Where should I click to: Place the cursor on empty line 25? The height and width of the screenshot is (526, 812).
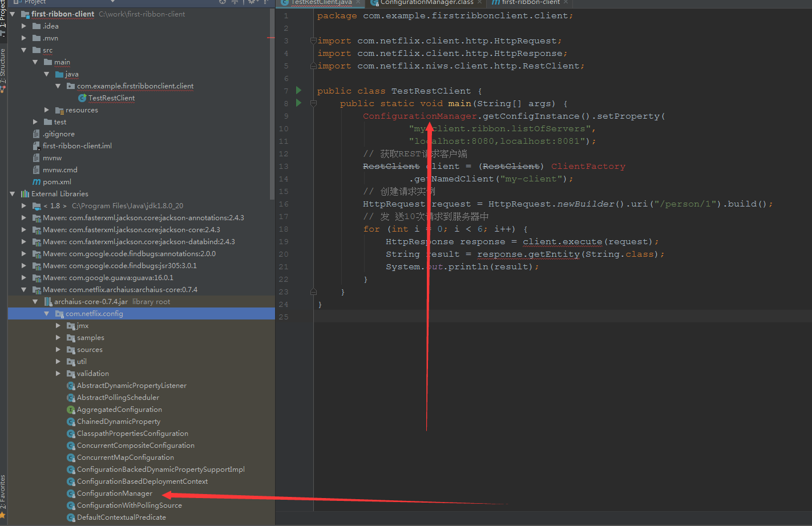click(x=562, y=317)
